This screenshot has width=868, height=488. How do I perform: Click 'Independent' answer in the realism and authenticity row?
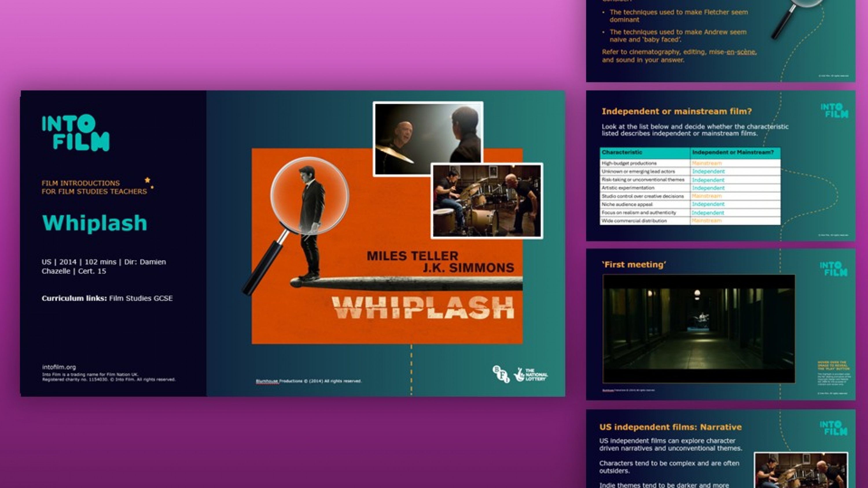tap(708, 212)
